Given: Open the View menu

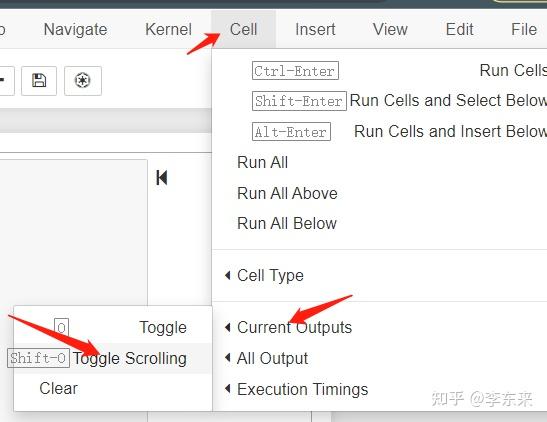Looking at the screenshot, I should (x=390, y=29).
